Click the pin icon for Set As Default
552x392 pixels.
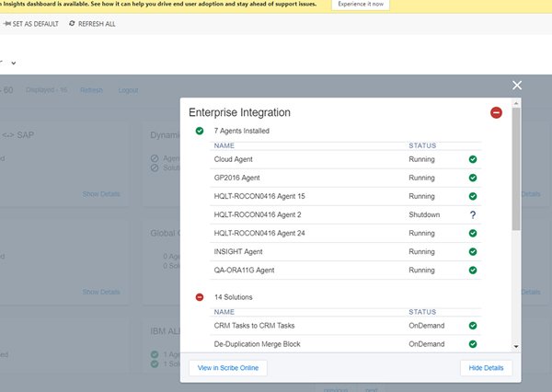7,24
